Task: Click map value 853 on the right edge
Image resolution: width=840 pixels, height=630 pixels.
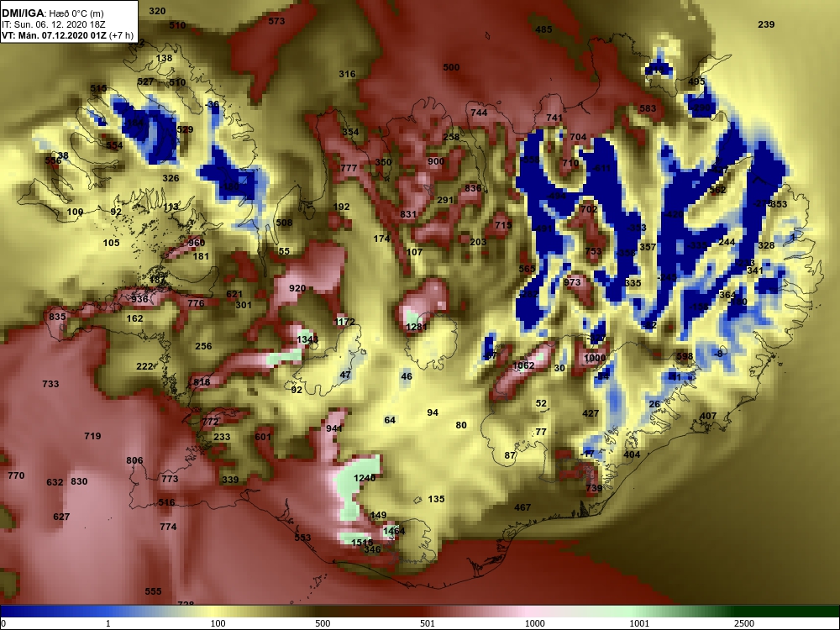Action: coord(780,204)
